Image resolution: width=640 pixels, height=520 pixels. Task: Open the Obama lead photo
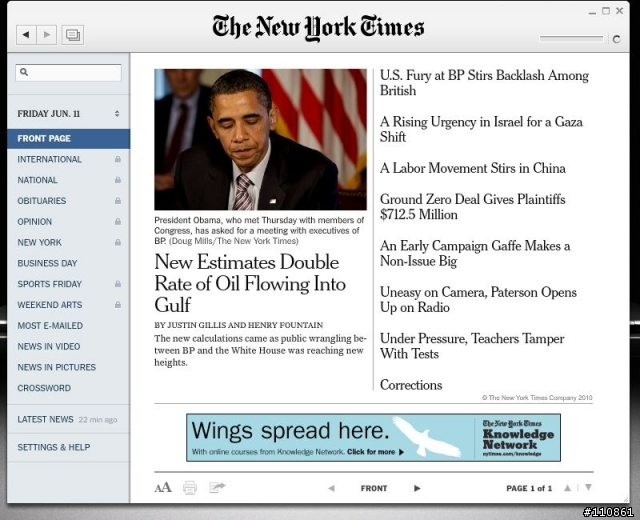[260, 139]
